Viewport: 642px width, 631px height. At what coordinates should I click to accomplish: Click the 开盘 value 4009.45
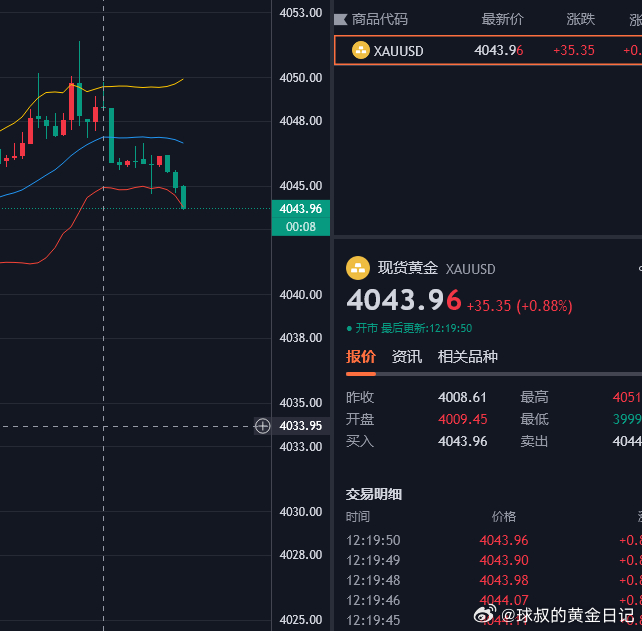pos(463,419)
